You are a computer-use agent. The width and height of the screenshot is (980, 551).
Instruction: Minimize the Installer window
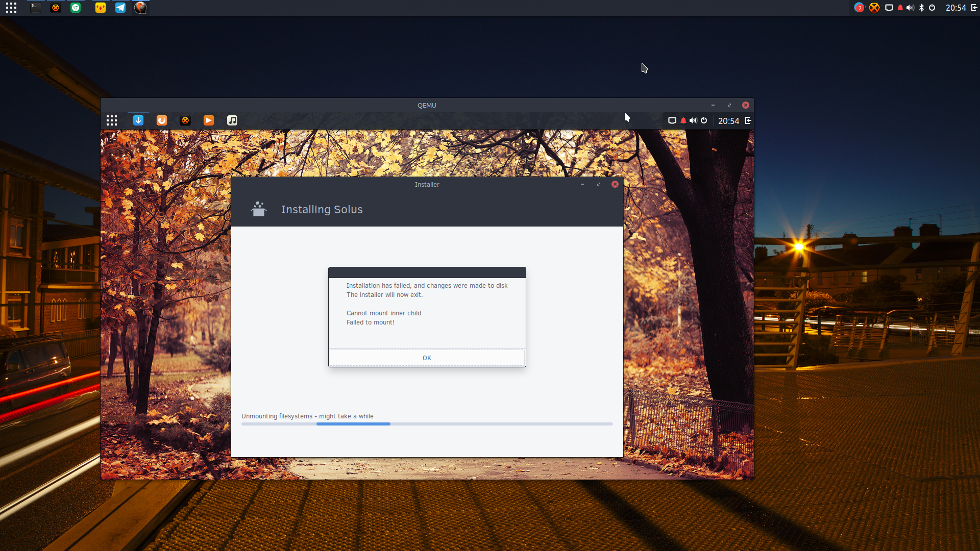582,184
